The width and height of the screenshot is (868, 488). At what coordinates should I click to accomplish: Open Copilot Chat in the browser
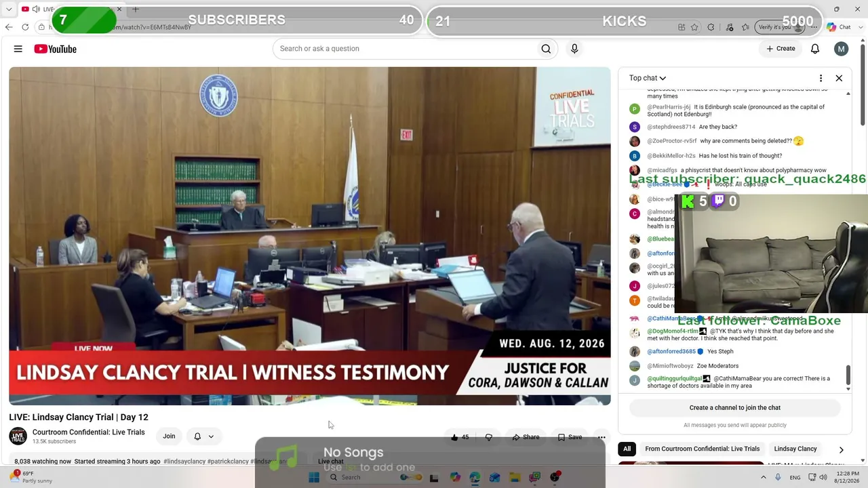coord(839,27)
